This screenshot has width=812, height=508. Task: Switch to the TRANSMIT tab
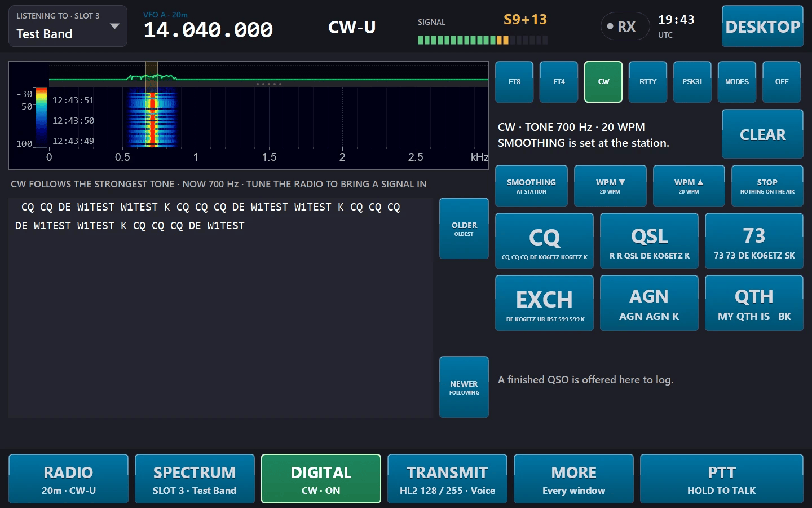click(447, 479)
